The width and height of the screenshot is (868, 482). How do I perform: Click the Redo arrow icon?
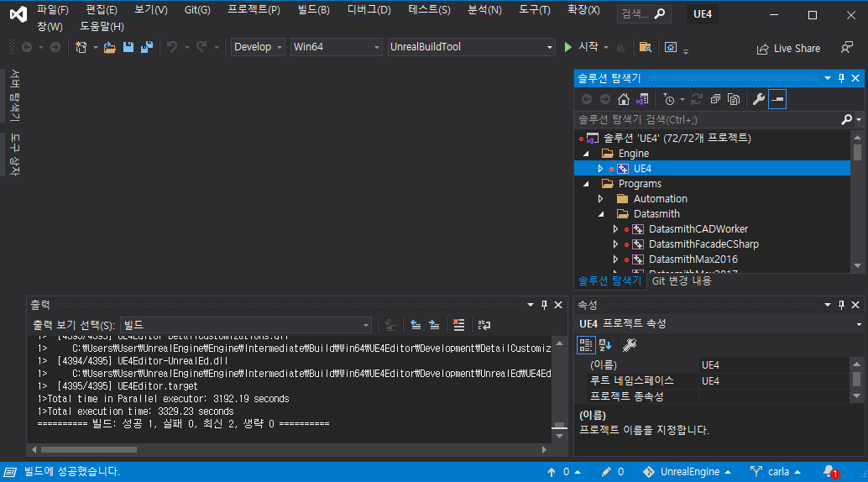[x=201, y=47]
